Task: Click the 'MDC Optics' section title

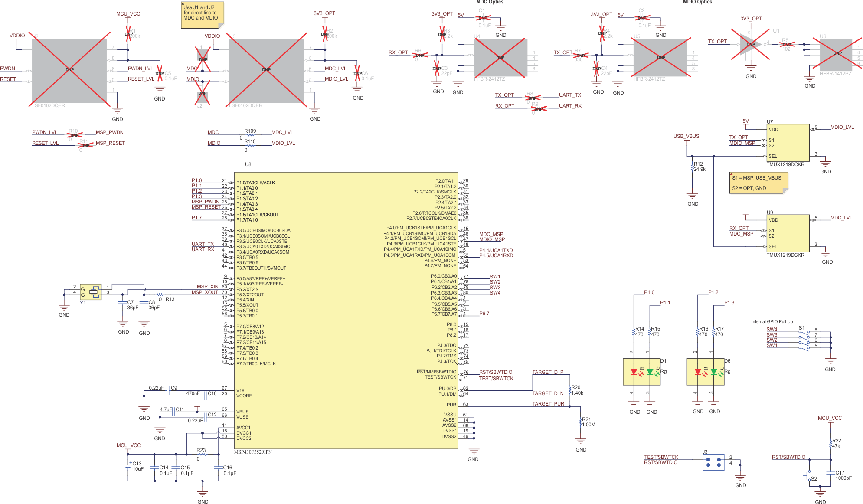Action: click(490, 2)
